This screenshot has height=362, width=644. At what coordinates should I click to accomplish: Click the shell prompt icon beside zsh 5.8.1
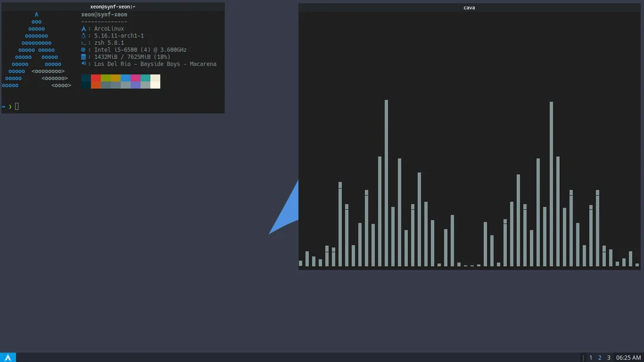click(x=83, y=42)
